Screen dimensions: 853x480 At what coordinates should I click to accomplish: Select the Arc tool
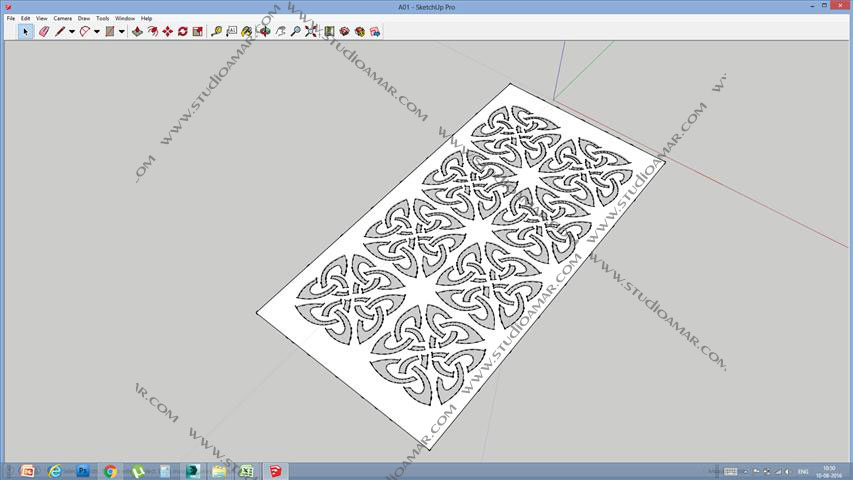click(84, 32)
